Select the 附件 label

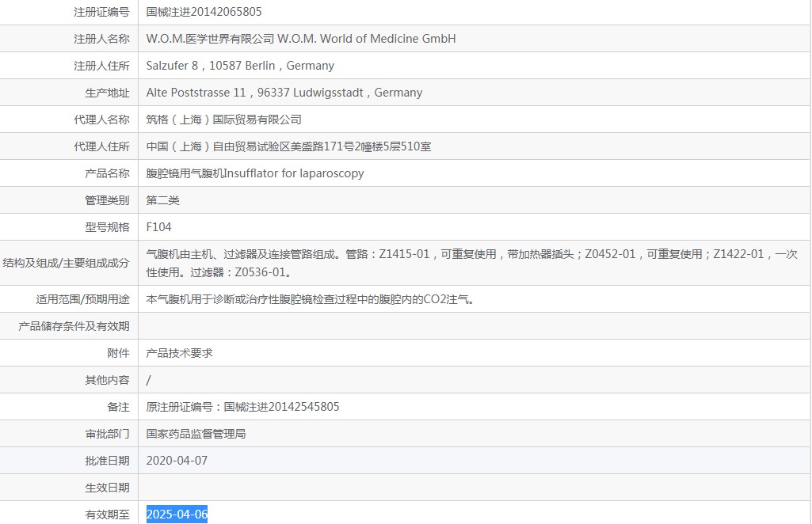pos(118,353)
